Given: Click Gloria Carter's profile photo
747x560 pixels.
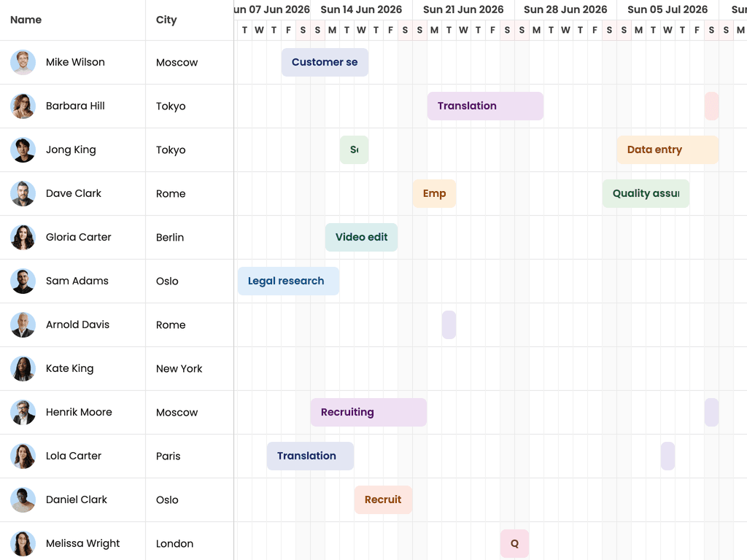Looking at the screenshot, I should pos(23,238).
